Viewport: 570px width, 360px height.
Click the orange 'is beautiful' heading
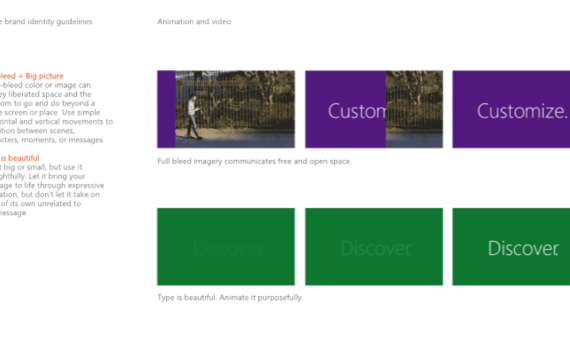point(20,158)
